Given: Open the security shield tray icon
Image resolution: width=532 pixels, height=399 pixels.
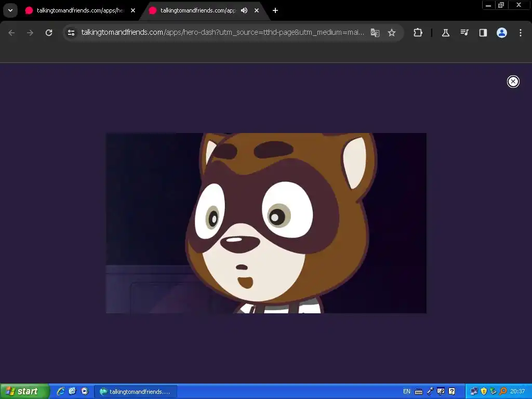Looking at the screenshot, I should point(484,391).
